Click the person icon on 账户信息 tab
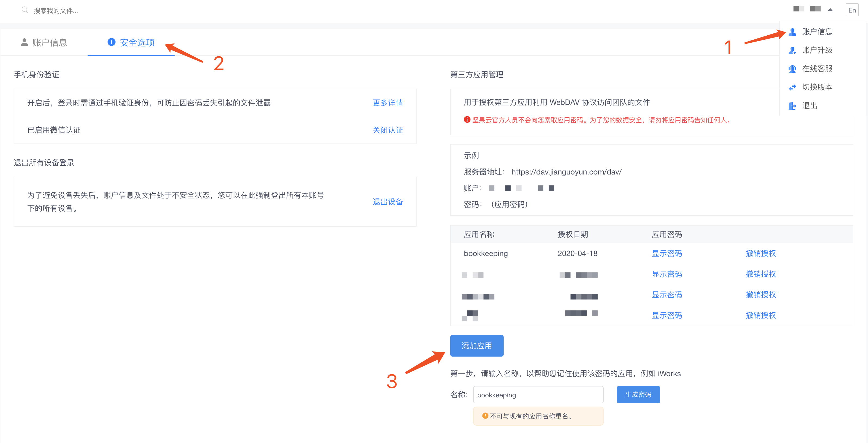The height and width of the screenshot is (443, 868). tap(24, 42)
